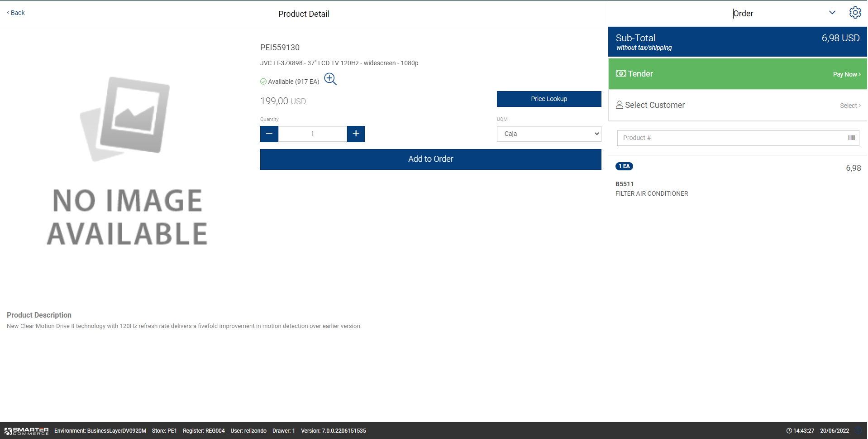Click the barcode scan icon
Image resolution: width=868 pixels, height=439 pixels.
click(851, 138)
